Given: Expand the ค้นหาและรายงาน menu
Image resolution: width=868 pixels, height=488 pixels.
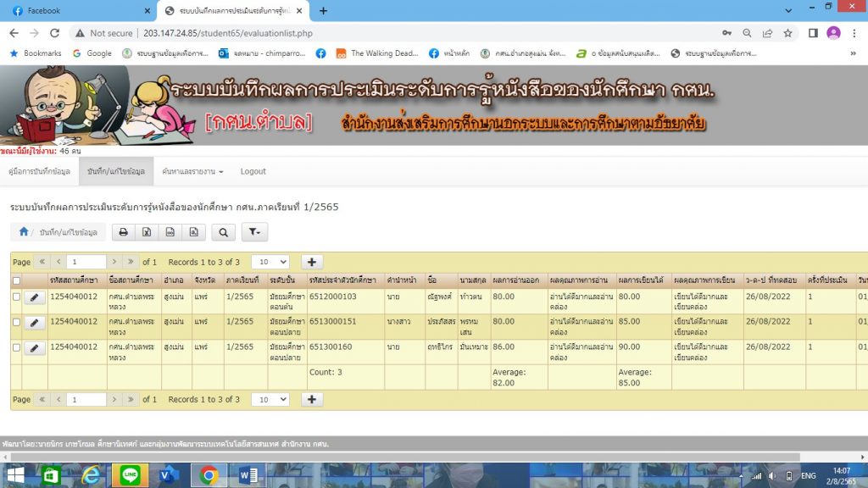Looking at the screenshot, I should click(192, 171).
